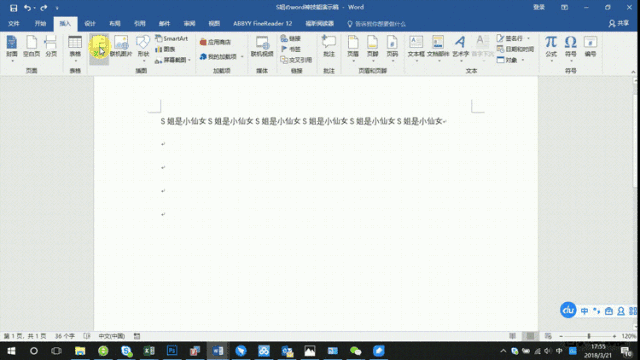Share the document via 共享
The width and height of the screenshot is (640, 360).
(619, 24)
